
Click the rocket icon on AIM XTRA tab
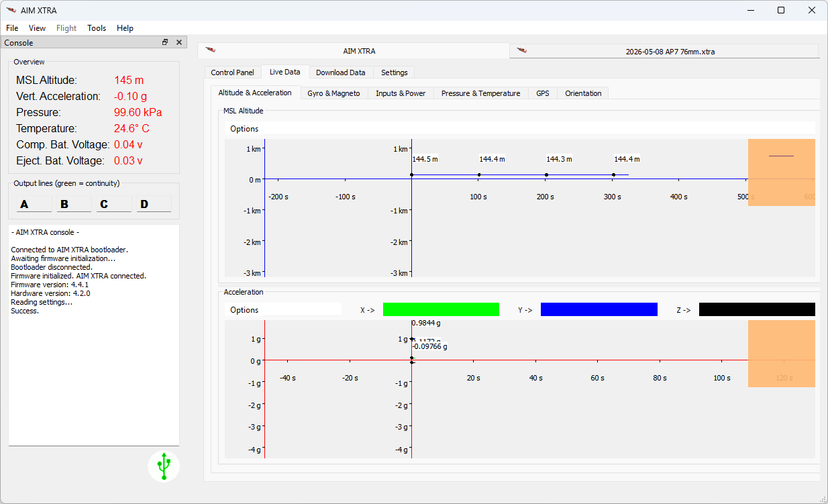pyautogui.click(x=210, y=50)
